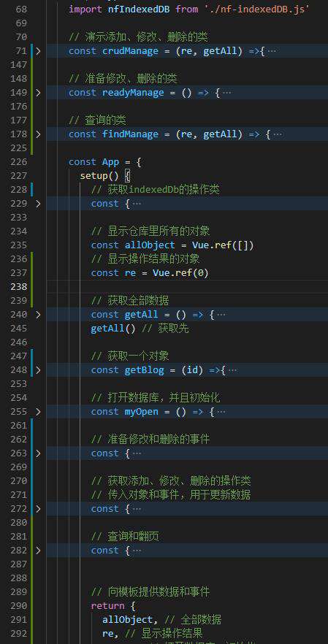Click the comment 获取一个对象
This screenshot has height=644, width=328.
pyautogui.click(x=130, y=356)
